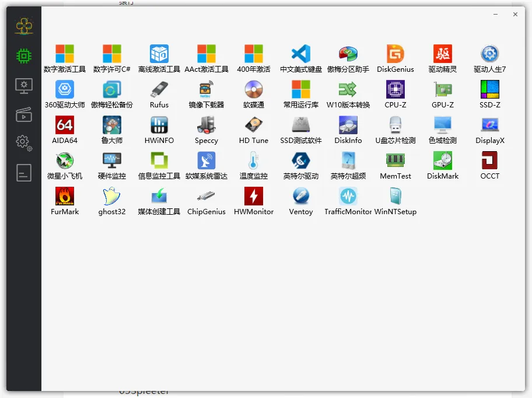Viewport: 532px width, 398px height.
Task: Open the gear settings sidebar tab
Action: (24, 142)
